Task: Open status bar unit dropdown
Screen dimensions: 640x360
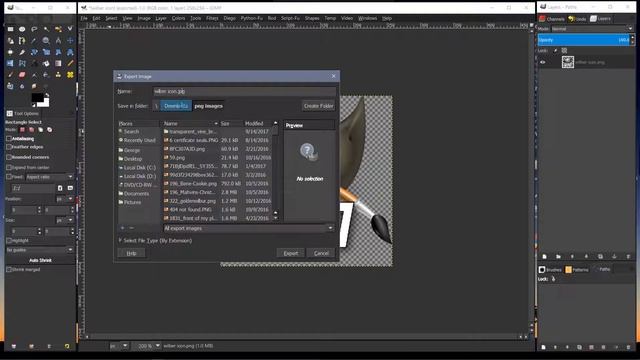Action: pos(120,346)
